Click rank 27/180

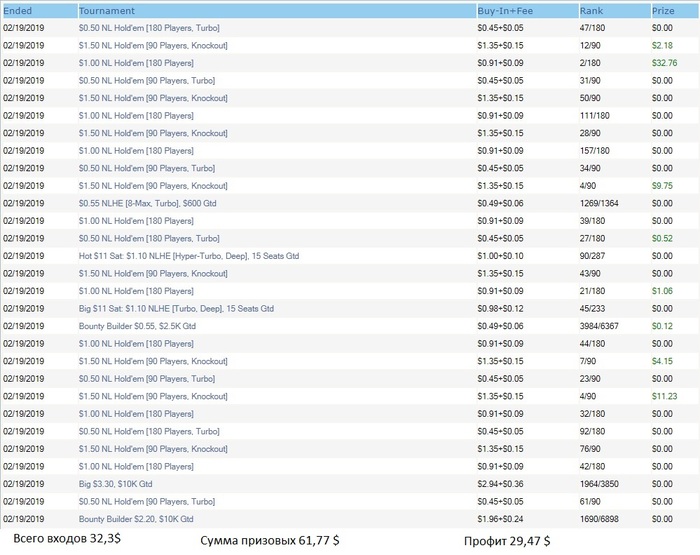[592, 238]
